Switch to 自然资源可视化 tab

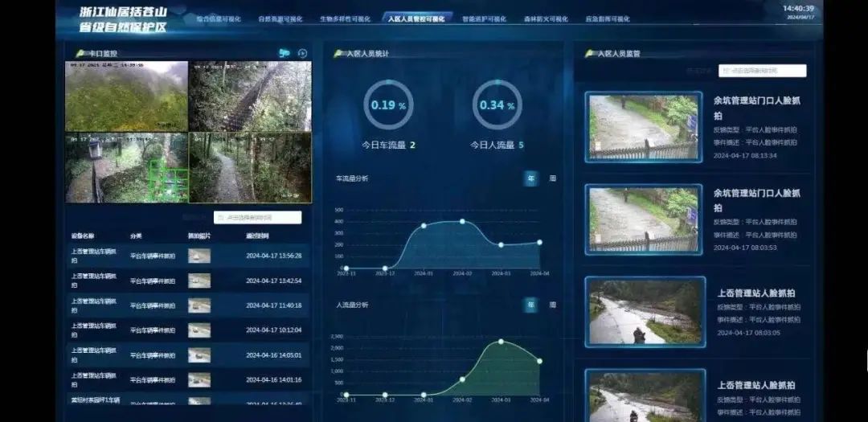point(280,18)
